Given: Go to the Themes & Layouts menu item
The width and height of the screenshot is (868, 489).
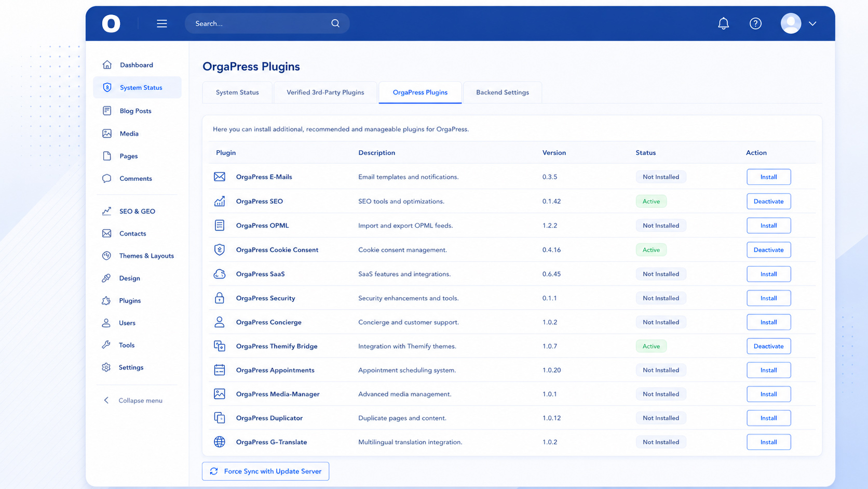Looking at the screenshot, I should click(x=138, y=256).
